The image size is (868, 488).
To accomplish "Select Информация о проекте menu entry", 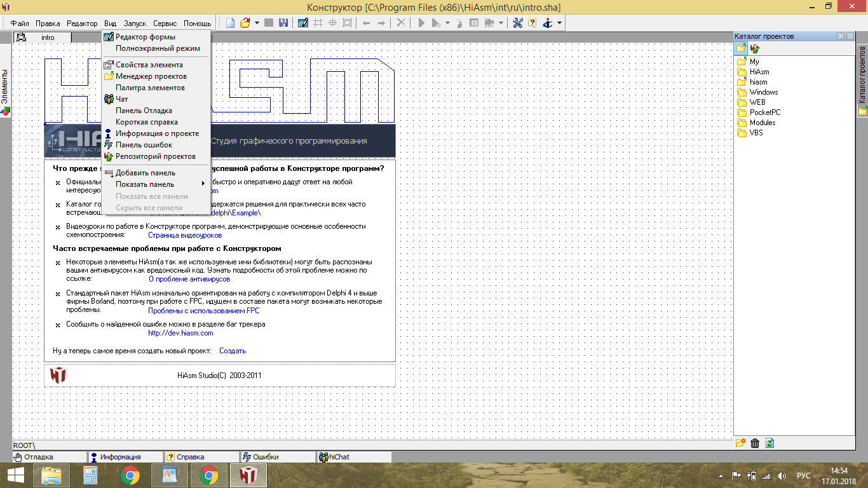I will (x=156, y=133).
